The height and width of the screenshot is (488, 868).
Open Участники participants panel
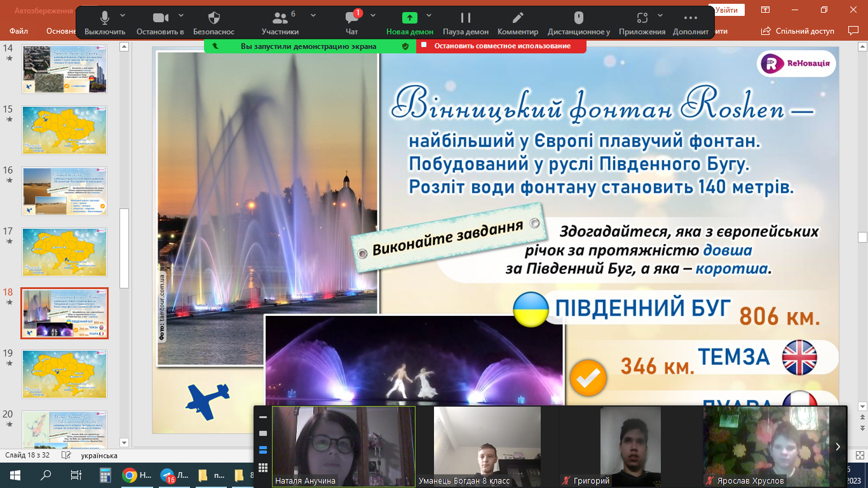pos(280,24)
